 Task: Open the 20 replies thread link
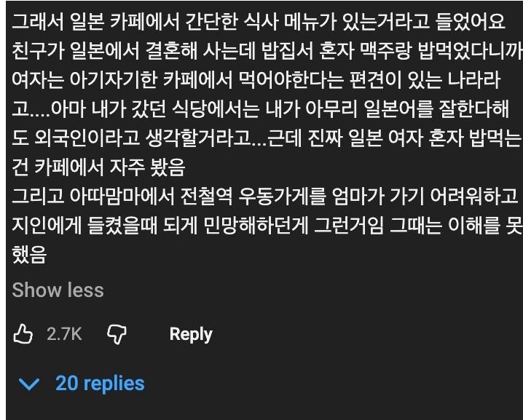100,384
